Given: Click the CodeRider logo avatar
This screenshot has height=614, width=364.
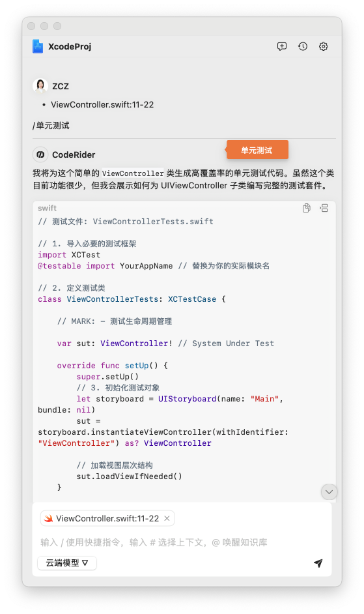Looking at the screenshot, I should point(40,154).
